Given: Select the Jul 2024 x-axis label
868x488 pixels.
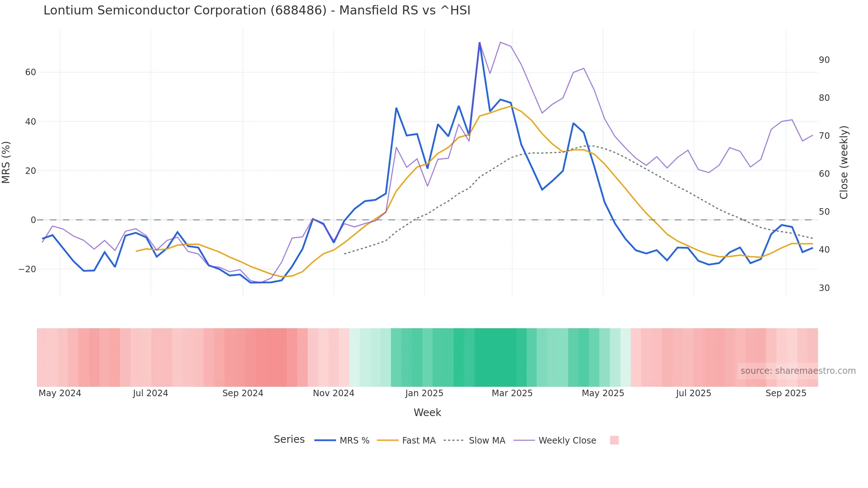Looking at the screenshot, I should click(150, 393).
